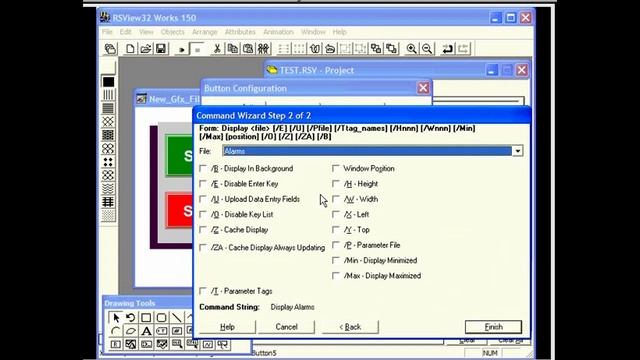Enable /Max Display Maximized

[x=336, y=276]
